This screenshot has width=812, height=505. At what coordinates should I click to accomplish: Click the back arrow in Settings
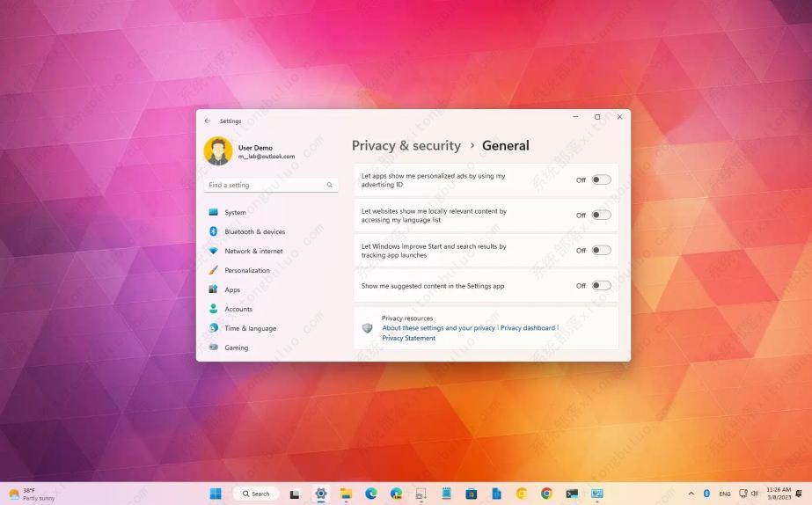tap(208, 121)
